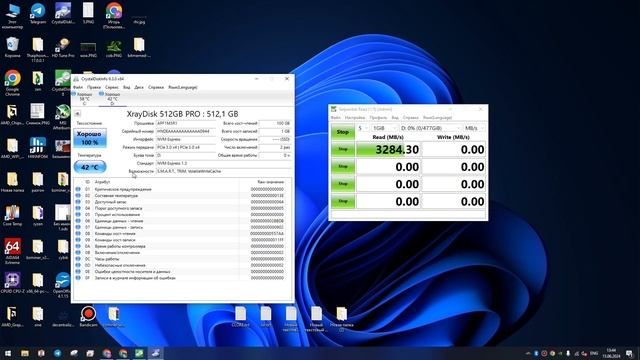Image resolution: width=640 pixels, height=360 pixels.
Task: Open the Recycle Bin (Корзина) icon
Action: (12, 47)
